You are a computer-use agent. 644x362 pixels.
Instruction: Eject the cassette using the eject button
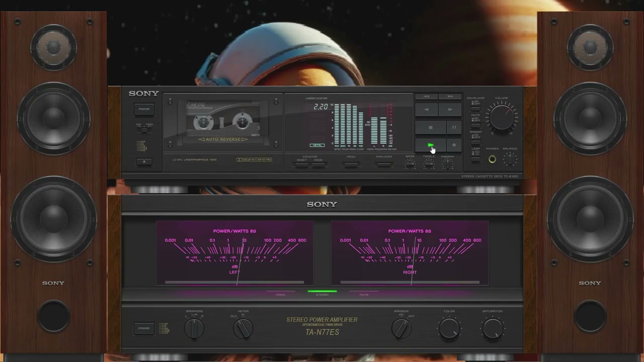144,162
